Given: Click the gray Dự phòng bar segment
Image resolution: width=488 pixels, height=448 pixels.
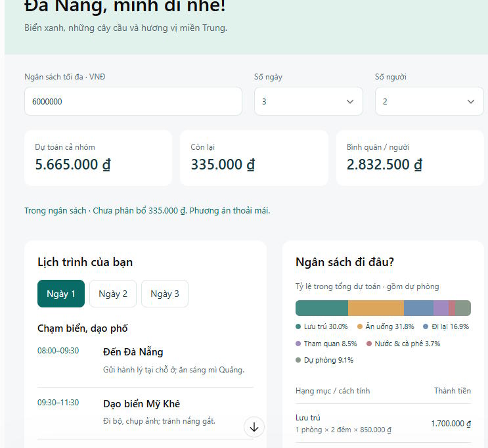Looking at the screenshot, I should click(463, 308).
